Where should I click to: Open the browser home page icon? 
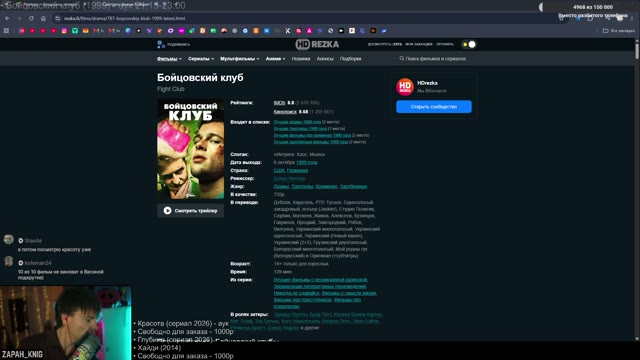[x=43, y=18]
